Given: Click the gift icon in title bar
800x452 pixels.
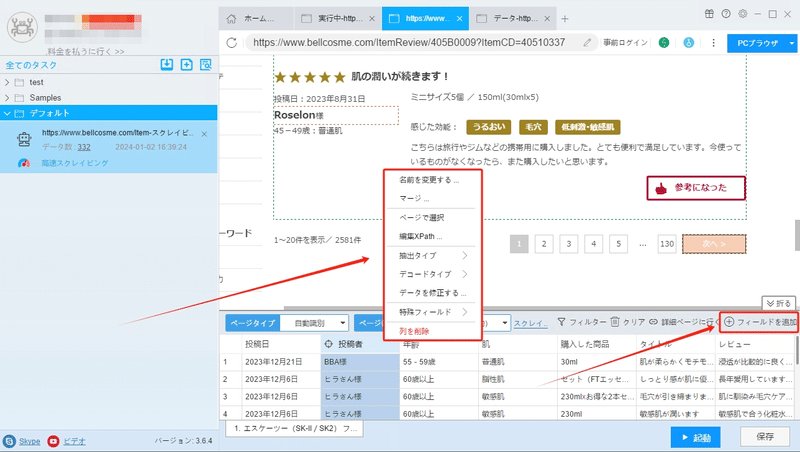Looking at the screenshot, I should (x=709, y=14).
